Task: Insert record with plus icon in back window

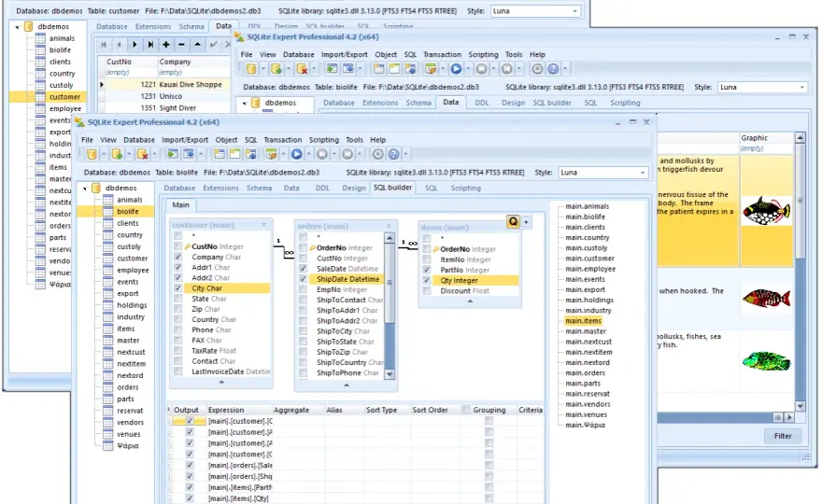Action: point(166,45)
